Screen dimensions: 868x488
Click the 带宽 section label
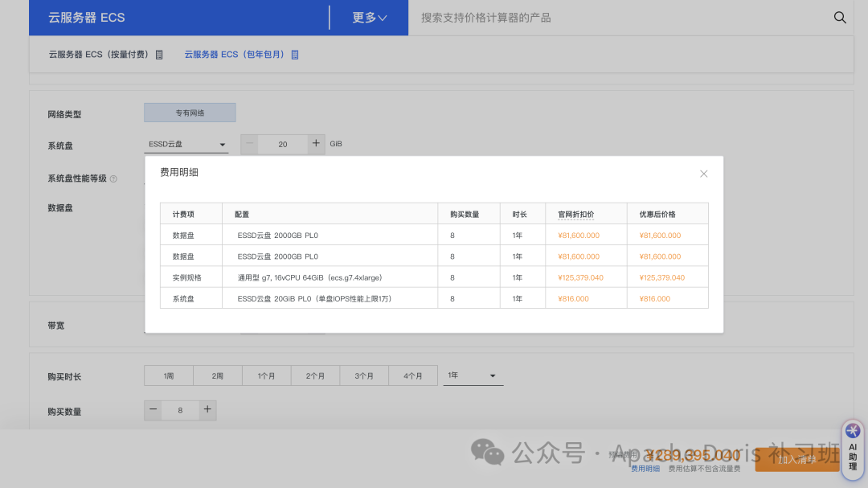point(56,326)
